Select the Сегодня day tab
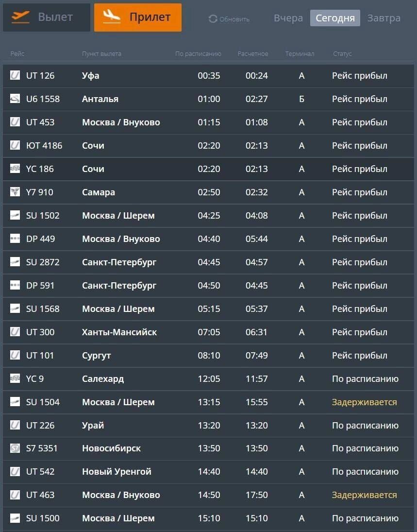This screenshot has height=532, width=417. [x=335, y=18]
